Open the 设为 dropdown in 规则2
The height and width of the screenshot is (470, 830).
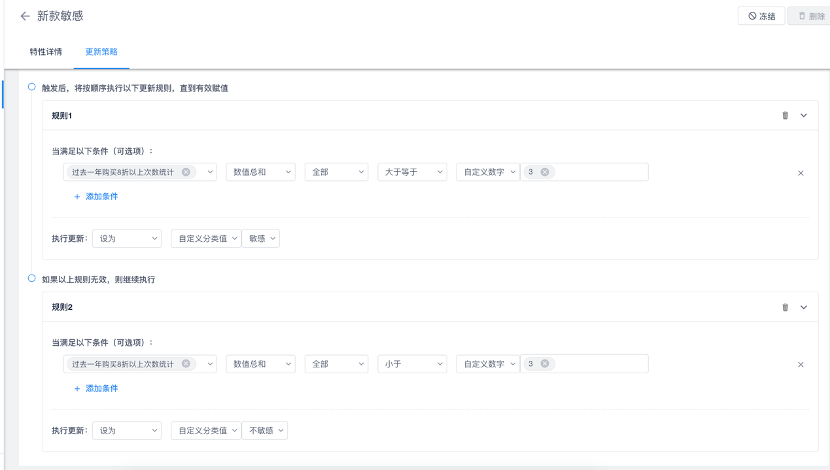[x=127, y=430]
